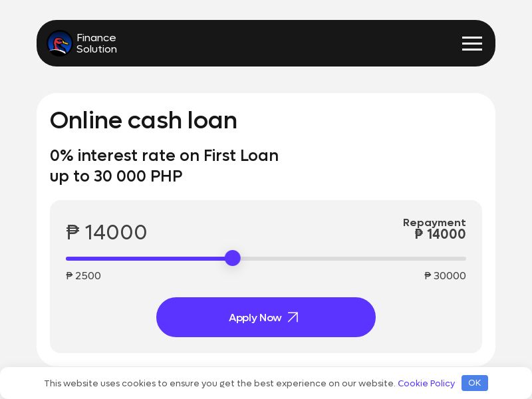The height and width of the screenshot is (399, 532).
Task: Click Apply Now to start loan application
Action: click(266, 317)
